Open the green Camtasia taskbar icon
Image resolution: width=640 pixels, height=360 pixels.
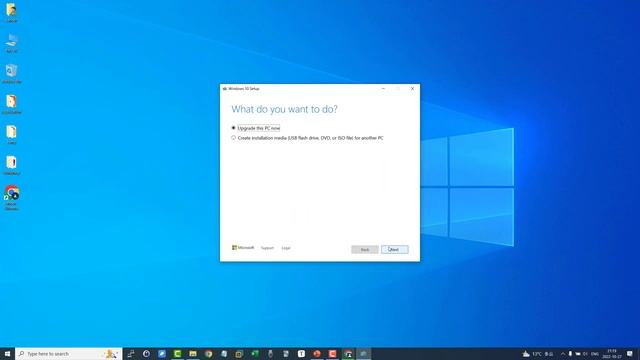[x=178, y=353]
